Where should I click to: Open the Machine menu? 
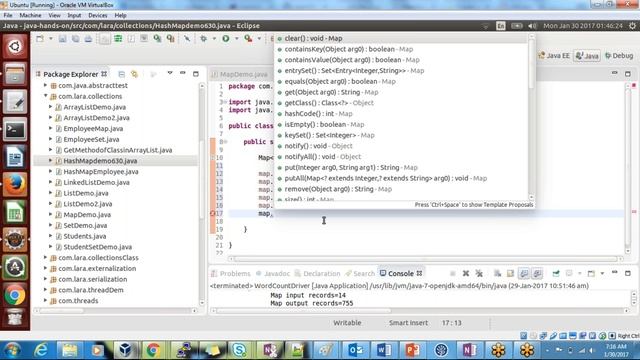pos(30,15)
